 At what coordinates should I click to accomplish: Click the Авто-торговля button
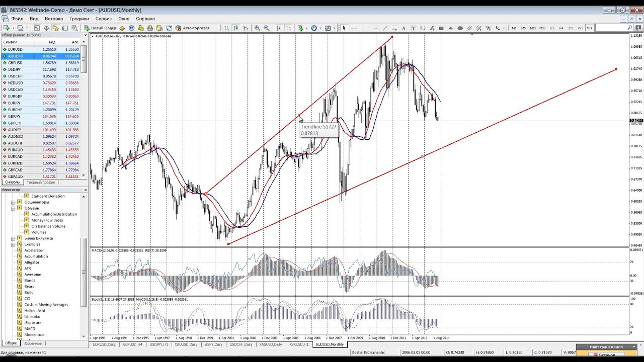192,28
